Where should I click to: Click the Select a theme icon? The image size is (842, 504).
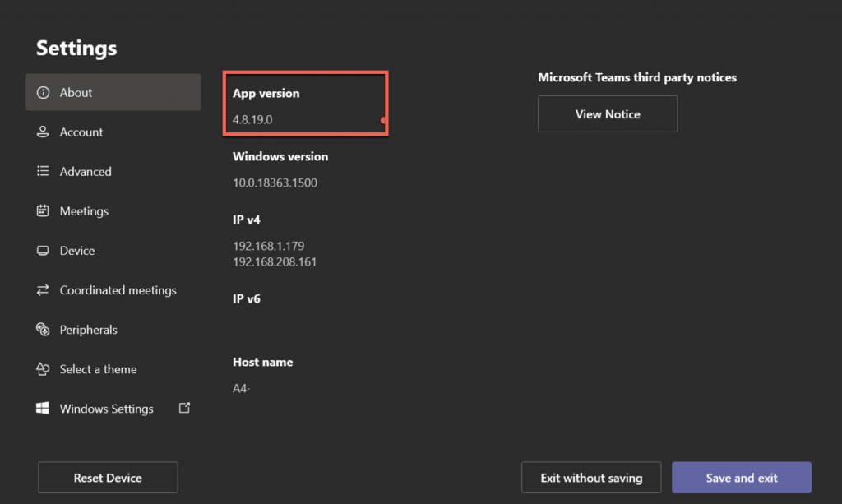[x=44, y=369]
